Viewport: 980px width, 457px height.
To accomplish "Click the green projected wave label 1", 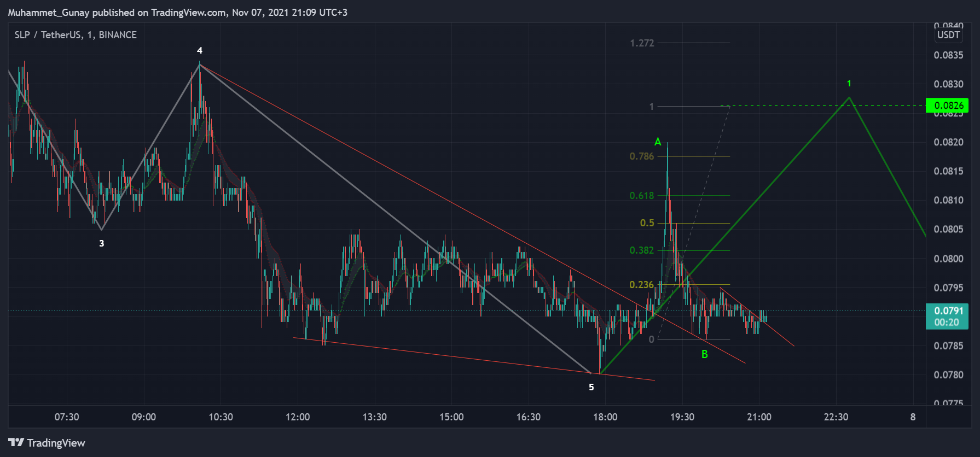I will (849, 84).
